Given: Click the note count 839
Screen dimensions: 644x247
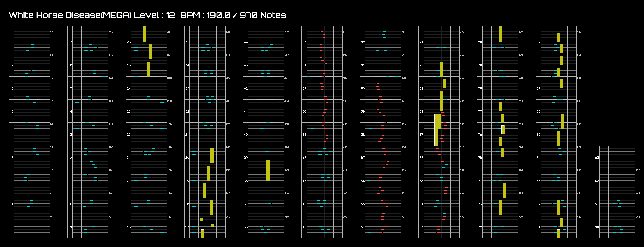Looking at the screenshot, I should [x=521, y=32].
